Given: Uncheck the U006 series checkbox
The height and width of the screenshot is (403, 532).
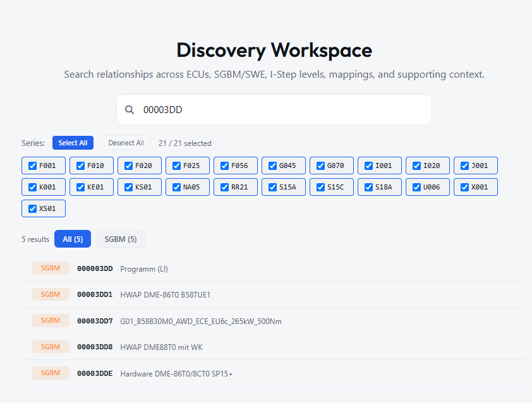Looking at the screenshot, I should (416, 187).
